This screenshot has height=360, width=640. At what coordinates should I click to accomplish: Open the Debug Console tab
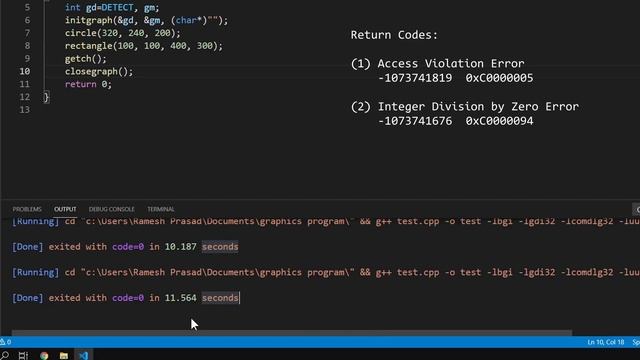(x=111, y=209)
